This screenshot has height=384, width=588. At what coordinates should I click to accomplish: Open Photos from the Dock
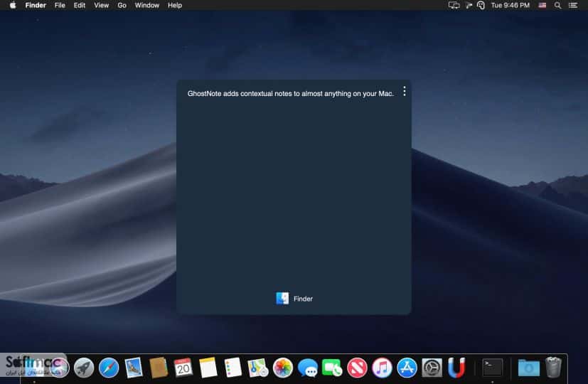click(283, 367)
